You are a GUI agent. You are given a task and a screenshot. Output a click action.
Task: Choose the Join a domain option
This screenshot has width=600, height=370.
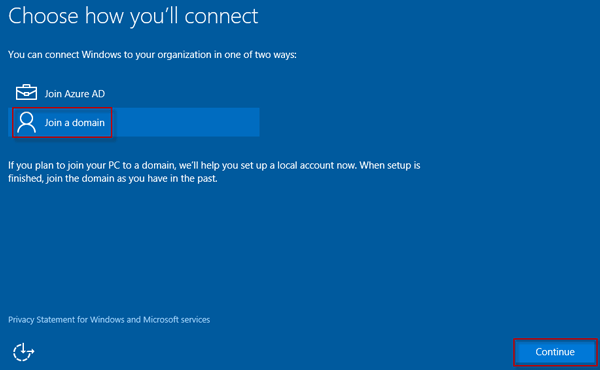point(134,122)
